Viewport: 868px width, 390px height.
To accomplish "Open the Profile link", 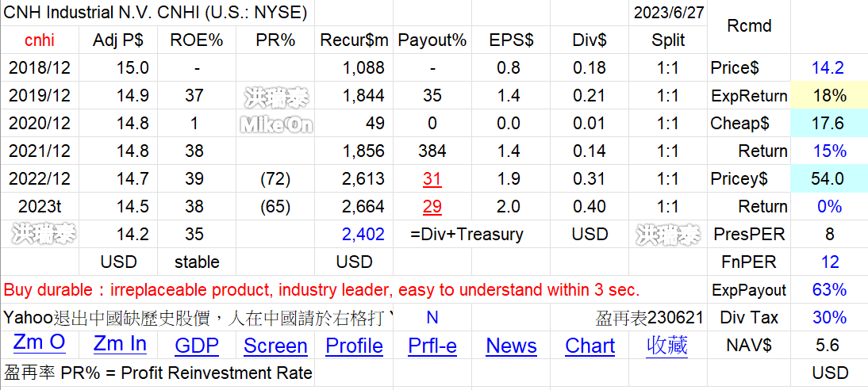I will [354, 346].
